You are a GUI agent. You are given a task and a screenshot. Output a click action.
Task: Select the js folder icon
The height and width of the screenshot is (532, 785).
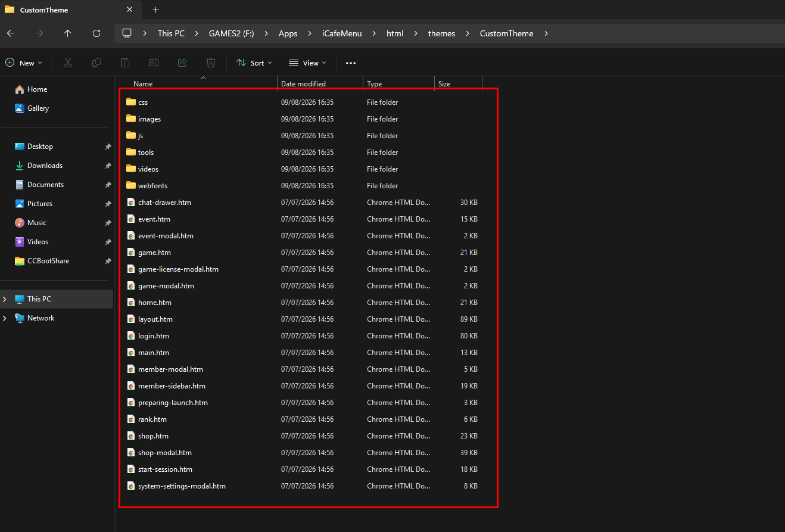pos(131,135)
